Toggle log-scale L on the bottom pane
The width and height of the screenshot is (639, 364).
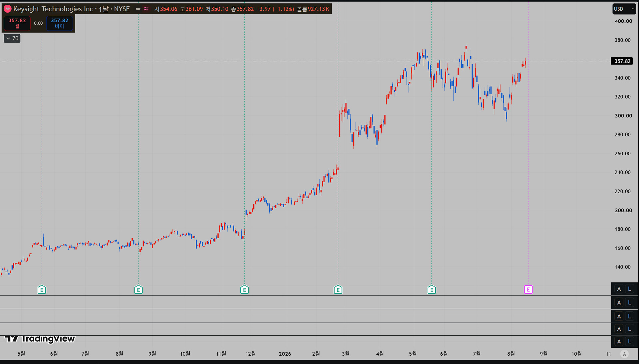[x=629, y=341]
